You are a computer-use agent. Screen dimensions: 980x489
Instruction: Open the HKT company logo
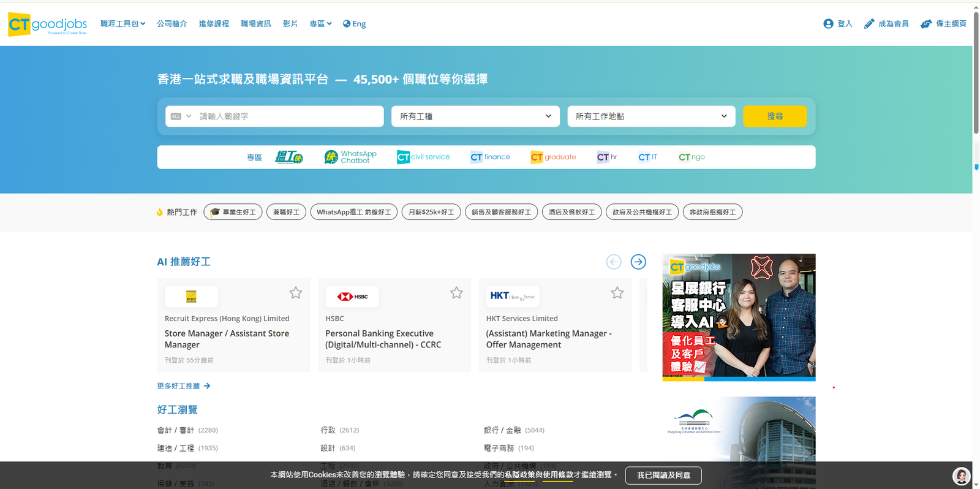513,297
